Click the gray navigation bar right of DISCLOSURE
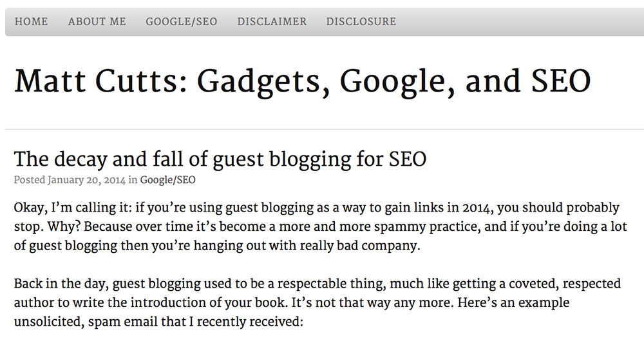This screenshot has width=644, height=345. 520,22
